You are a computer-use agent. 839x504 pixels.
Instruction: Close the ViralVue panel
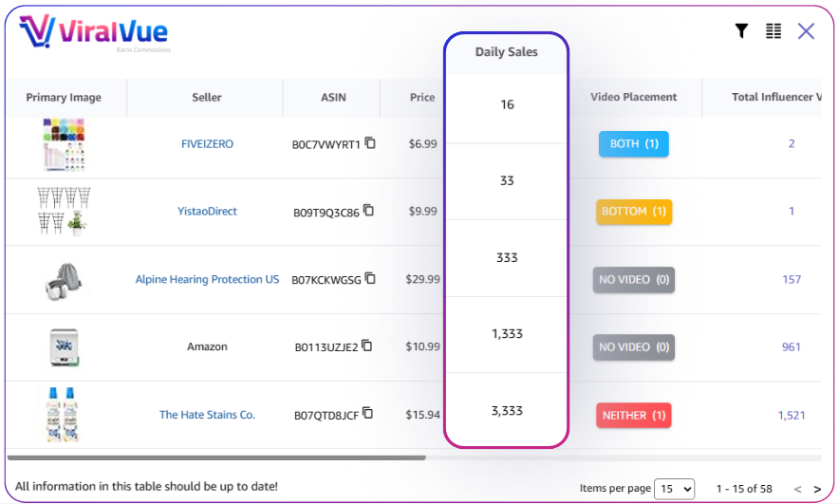tap(806, 31)
